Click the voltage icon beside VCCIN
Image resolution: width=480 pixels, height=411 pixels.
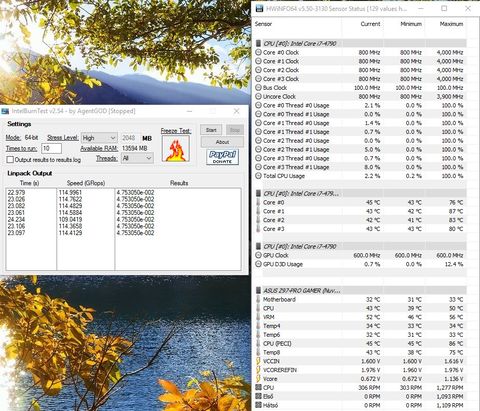258,361
